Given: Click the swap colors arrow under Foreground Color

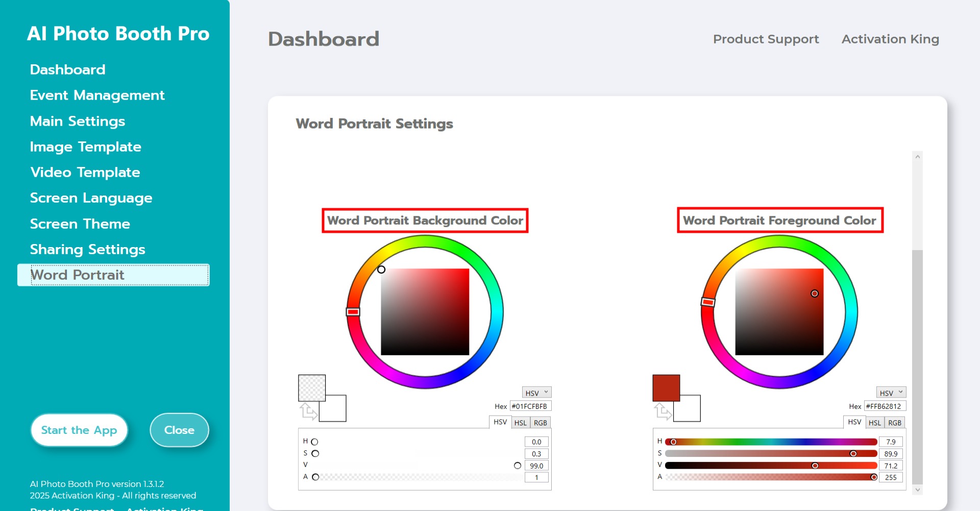Looking at the screenshot, I should click(x=662, y=411).
